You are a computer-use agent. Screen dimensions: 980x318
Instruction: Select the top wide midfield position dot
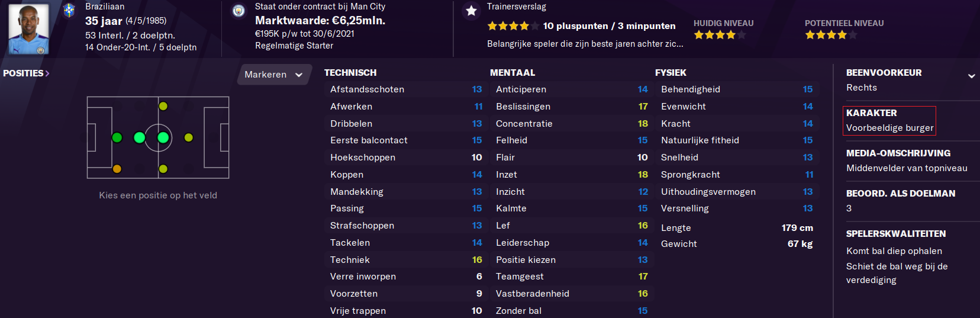[163, 106]
